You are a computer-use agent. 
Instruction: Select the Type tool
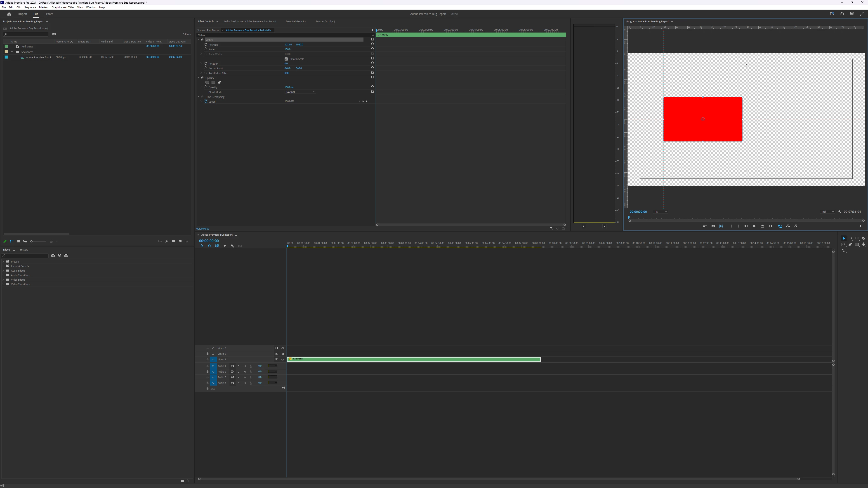(x=844, y=251)
